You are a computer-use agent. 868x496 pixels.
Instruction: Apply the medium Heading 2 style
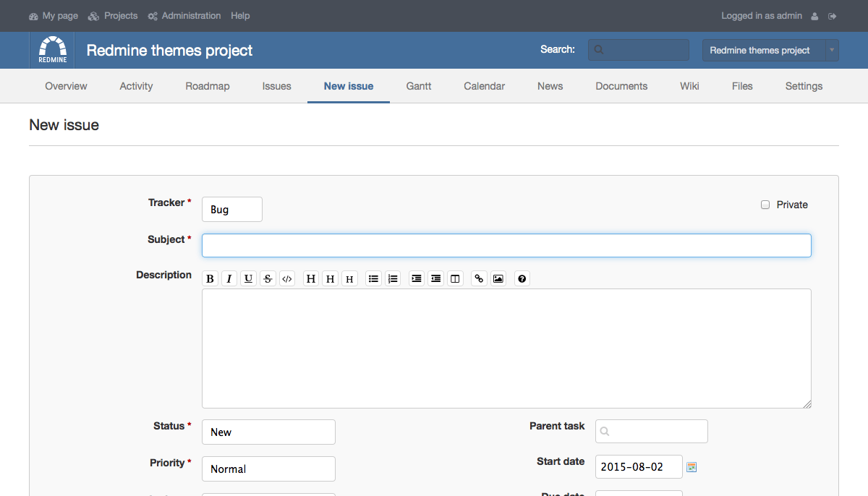pos(331,278)
